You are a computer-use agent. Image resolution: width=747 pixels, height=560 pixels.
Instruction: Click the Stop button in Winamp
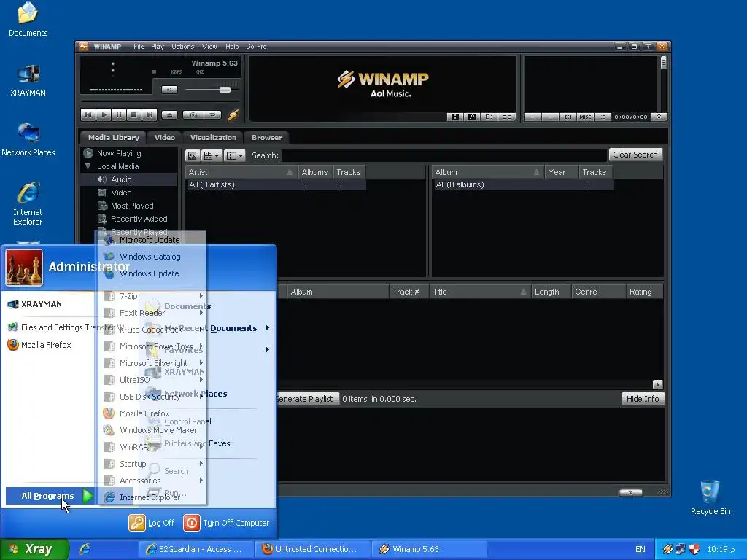[x=134, y=114]
